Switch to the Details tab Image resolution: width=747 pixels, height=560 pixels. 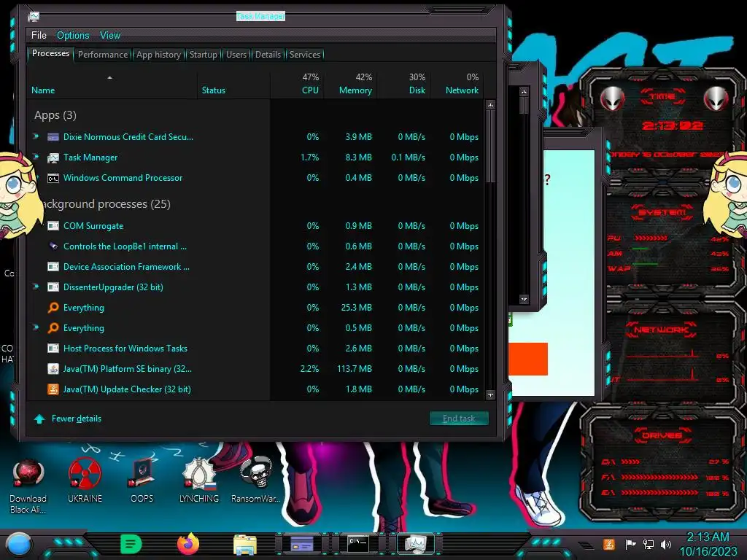click(268, 55)
